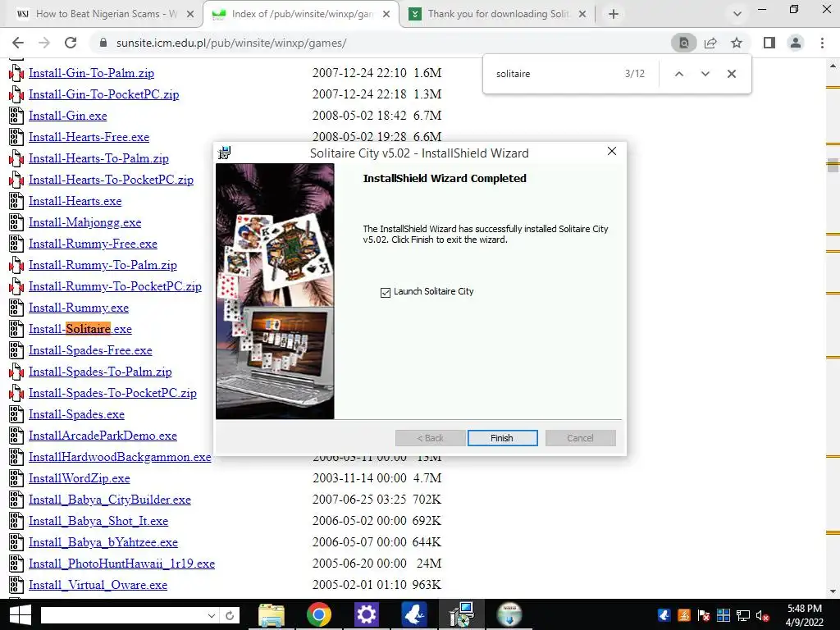Jump to previous find result
This screenshot has width=840, height=630.
(x=678, y=74)
